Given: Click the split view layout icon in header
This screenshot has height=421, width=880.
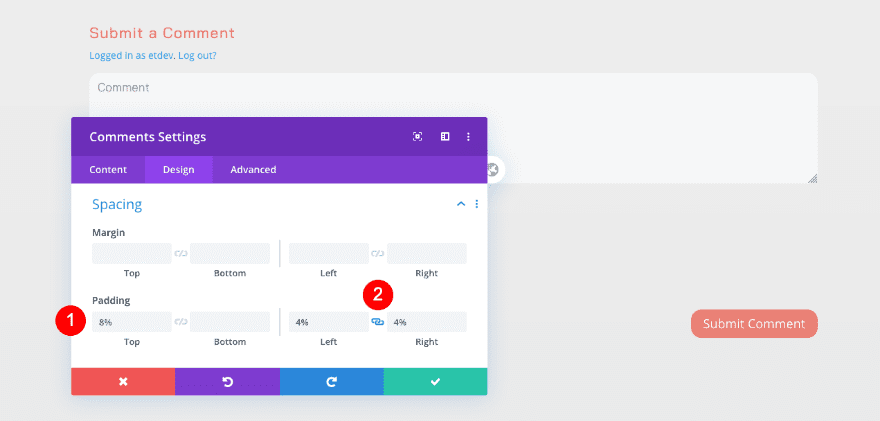Looking at the screenshot, I should (x=445, y=136).
